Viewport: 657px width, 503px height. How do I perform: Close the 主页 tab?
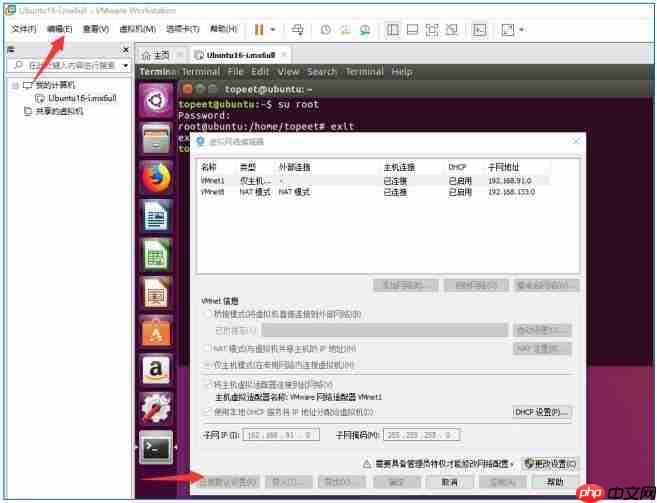180,55
